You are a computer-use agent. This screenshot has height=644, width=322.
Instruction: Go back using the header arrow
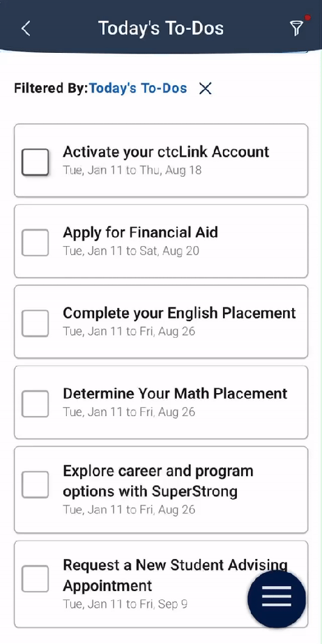26,29
